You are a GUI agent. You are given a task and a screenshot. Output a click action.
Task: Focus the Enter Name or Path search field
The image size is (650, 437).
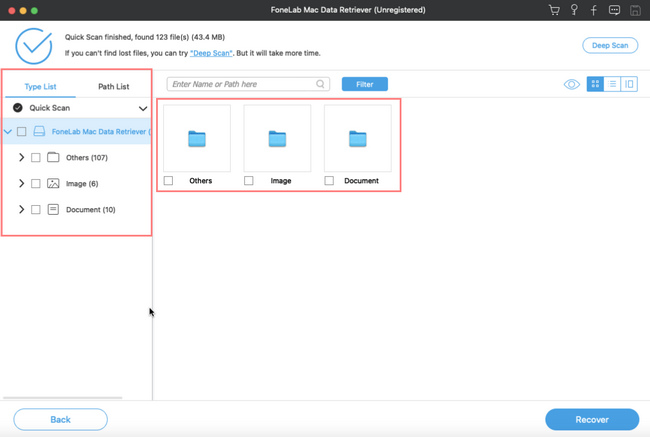click(248, 84)
